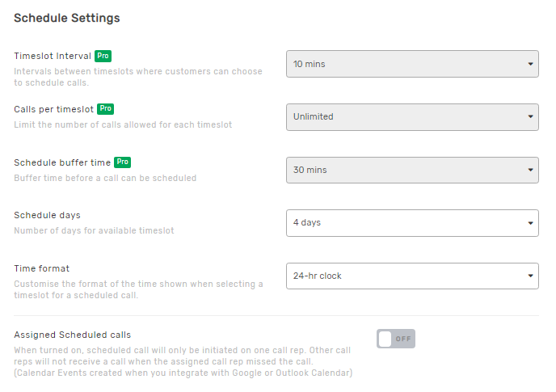Change the Schedule days dropdown value

412,223
